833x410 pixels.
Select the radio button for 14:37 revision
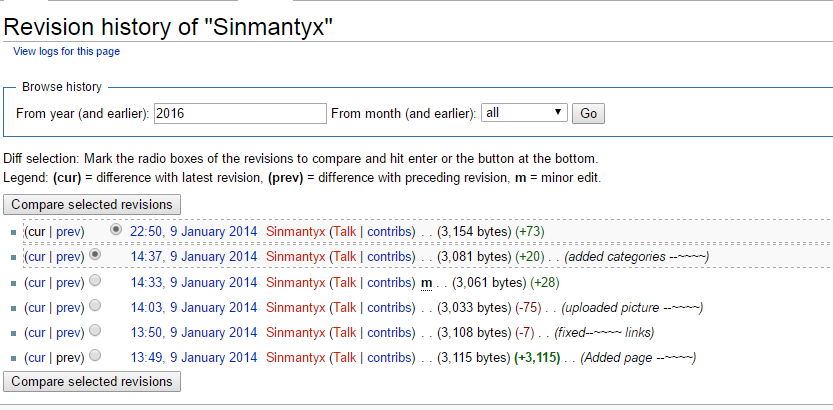click(95, 254)
